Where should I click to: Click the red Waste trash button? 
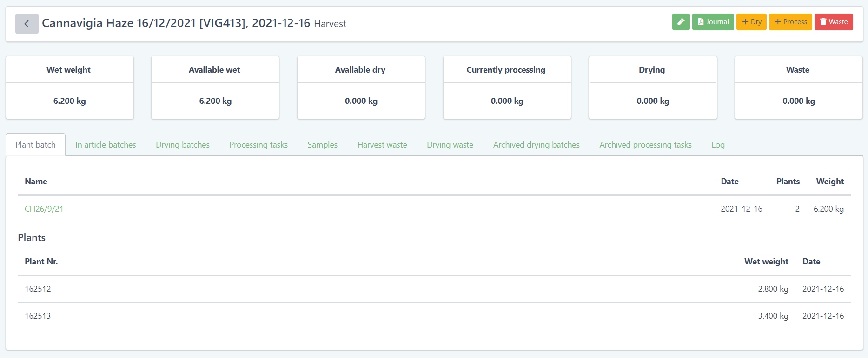pos(833,22)
